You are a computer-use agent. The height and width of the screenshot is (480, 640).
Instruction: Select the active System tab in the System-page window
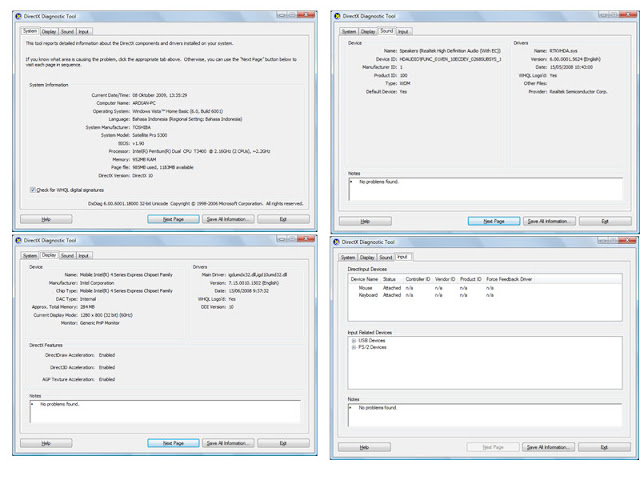(x=30, y=31)
